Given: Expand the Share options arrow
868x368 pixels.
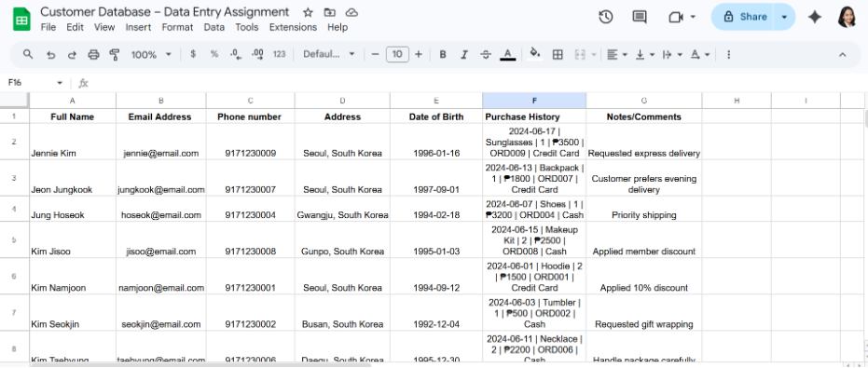Looking at the screenshot, I should pos(784,17).
